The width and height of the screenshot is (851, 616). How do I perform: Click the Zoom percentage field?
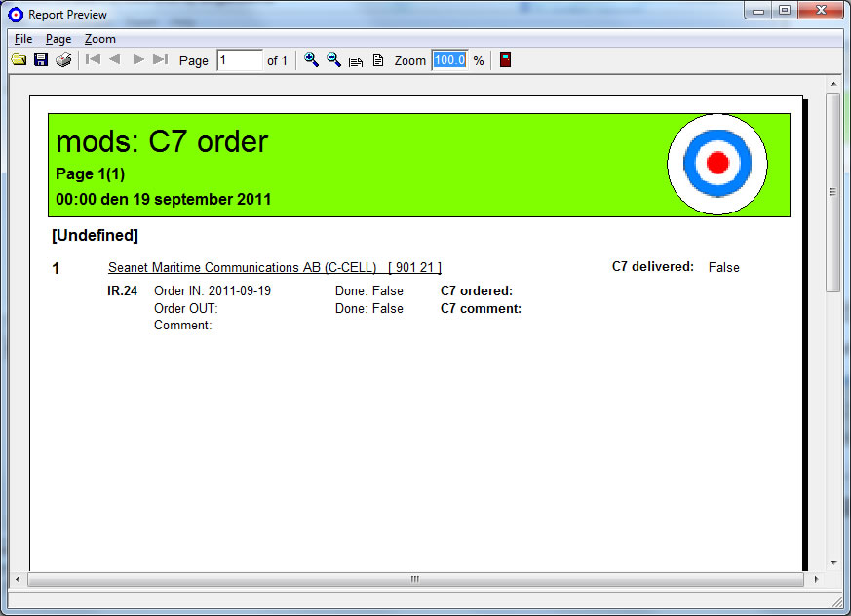[x=449, y=60]
